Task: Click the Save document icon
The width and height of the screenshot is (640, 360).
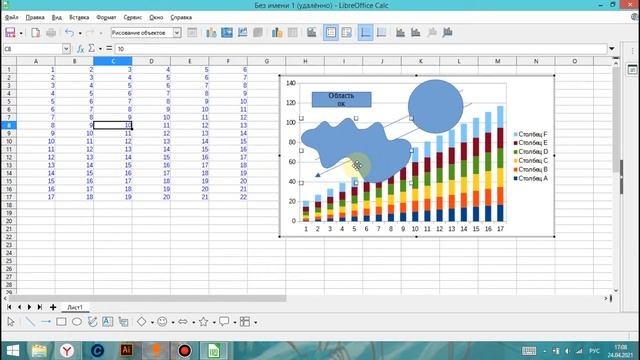Action: pos(10,33)
